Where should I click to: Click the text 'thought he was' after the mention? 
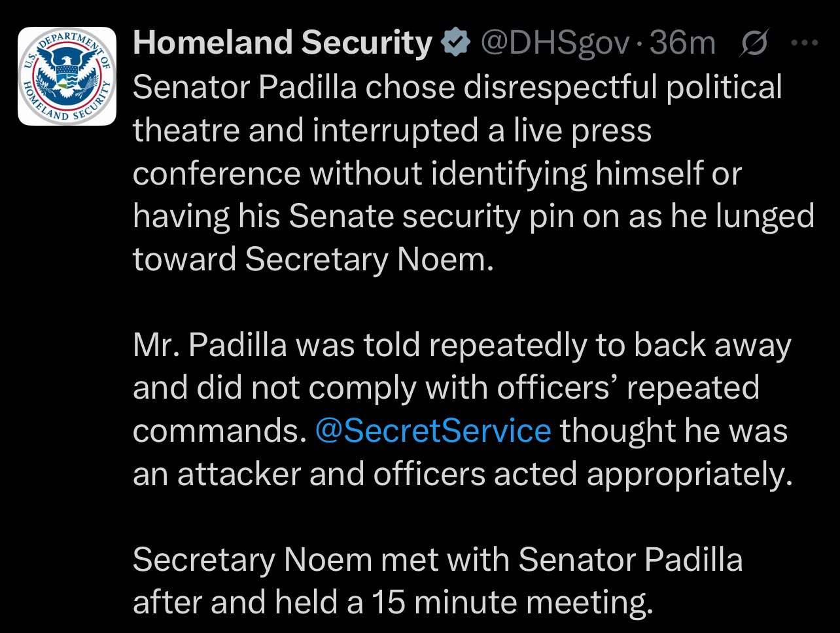click(x=674, y=431)
